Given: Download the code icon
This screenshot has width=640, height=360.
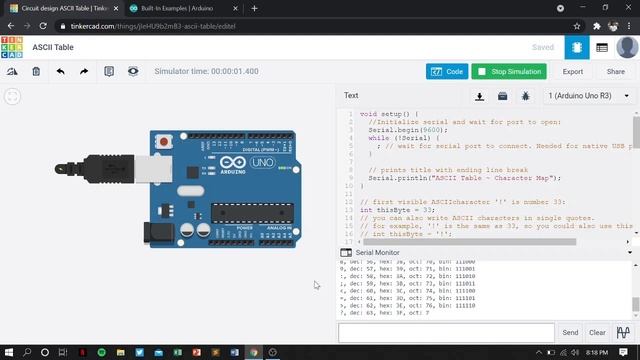Looking at the screenshot, I should (x=480, y=96).
